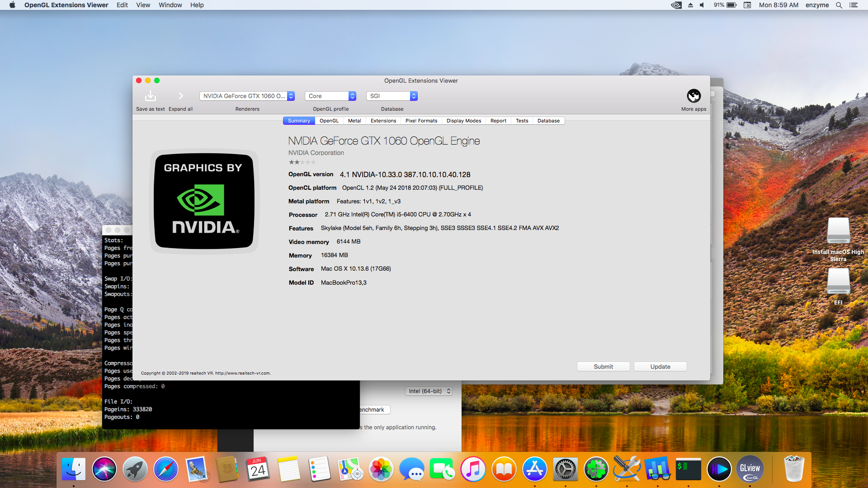Open the Intel (64-bit) popup menu
Viewport: 868px width, 488px height.
pyautogui.click(x=429, y=391)
